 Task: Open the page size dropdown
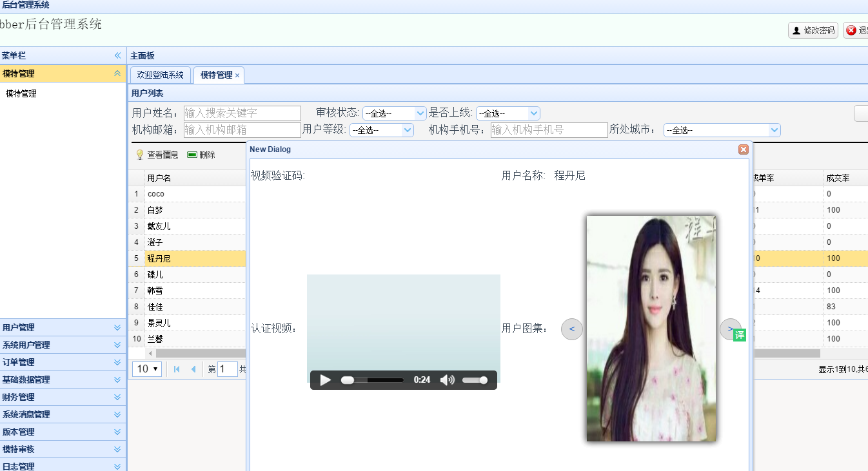click(146, 369)
